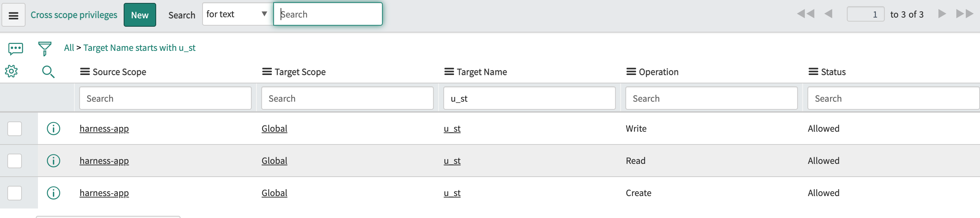Open the filter funnel icon
Viewport: 980px width, 218px height.
click(x=45, y=48)
